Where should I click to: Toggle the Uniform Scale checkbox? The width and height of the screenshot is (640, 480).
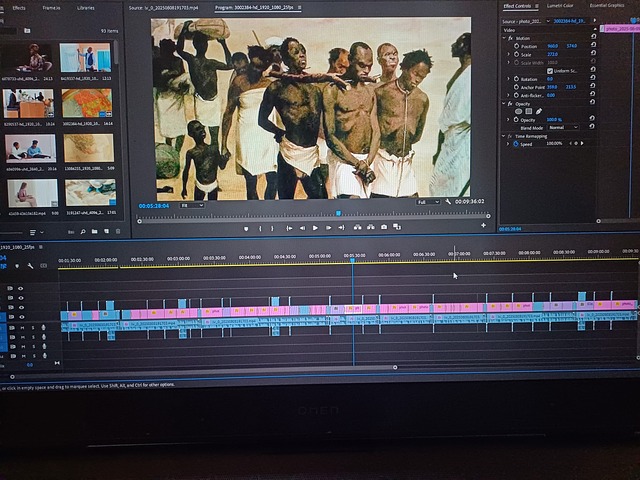550,71
